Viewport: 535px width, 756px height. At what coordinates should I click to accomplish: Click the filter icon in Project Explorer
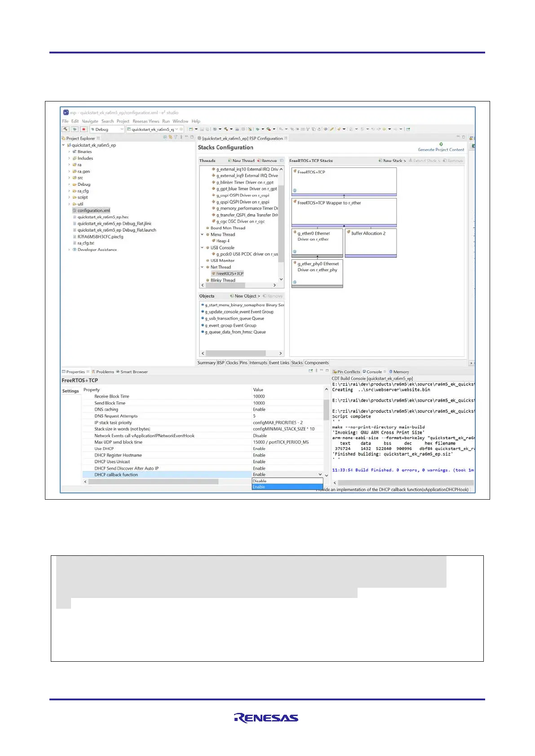[176, 137]
